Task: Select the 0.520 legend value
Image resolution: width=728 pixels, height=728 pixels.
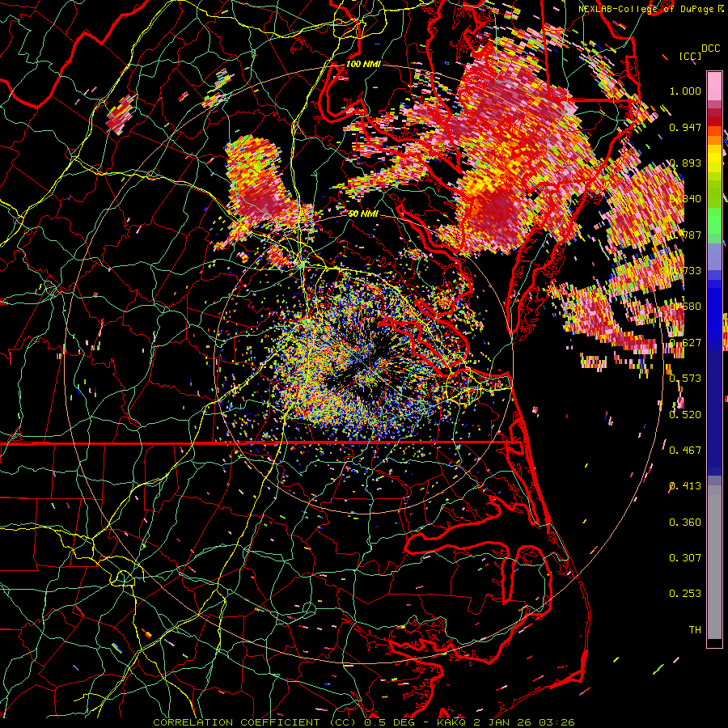Action: [685, 414]
